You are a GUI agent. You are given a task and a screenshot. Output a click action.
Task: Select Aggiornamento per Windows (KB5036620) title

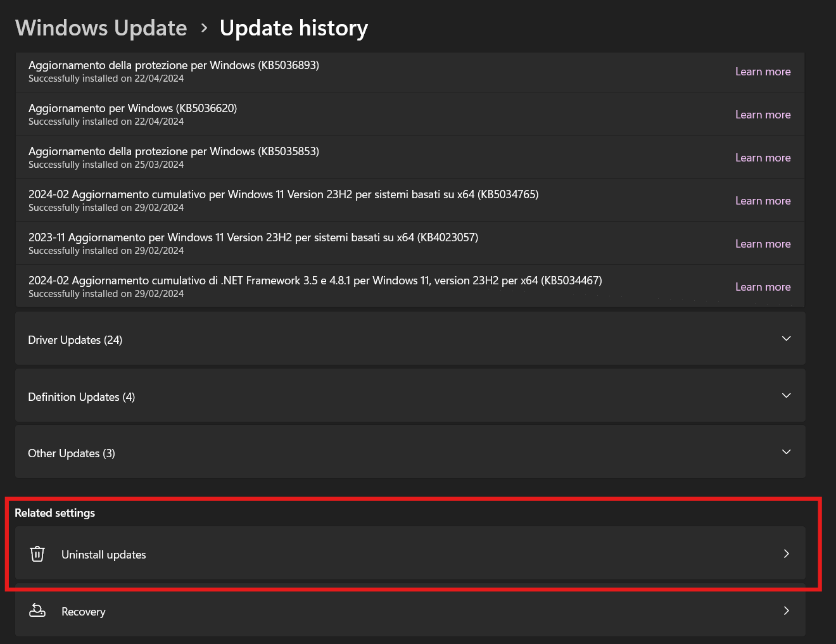tap(133, 108)
